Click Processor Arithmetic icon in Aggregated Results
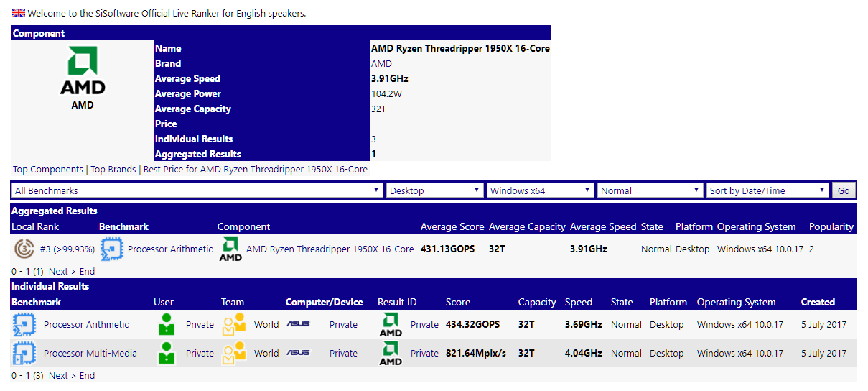 [111, 249]
